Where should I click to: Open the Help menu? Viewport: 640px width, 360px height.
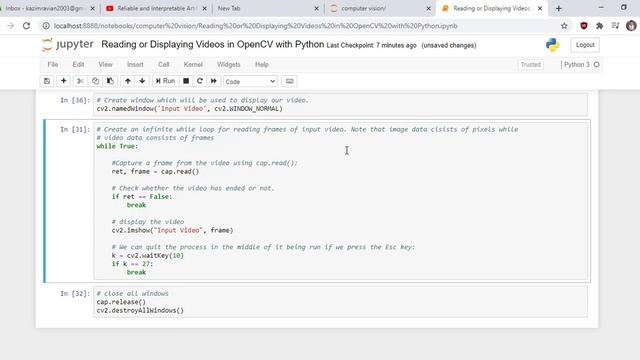(x=262, y=64)
